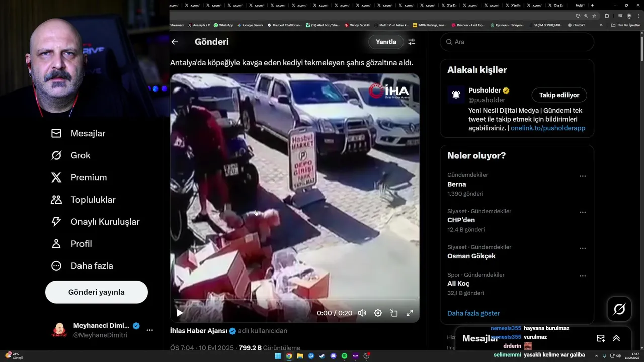This screenshot has width=644, height=362.
Task: Open Topluluklar in the sidebar
Action: pyautogui.click(x=83, y=200)
